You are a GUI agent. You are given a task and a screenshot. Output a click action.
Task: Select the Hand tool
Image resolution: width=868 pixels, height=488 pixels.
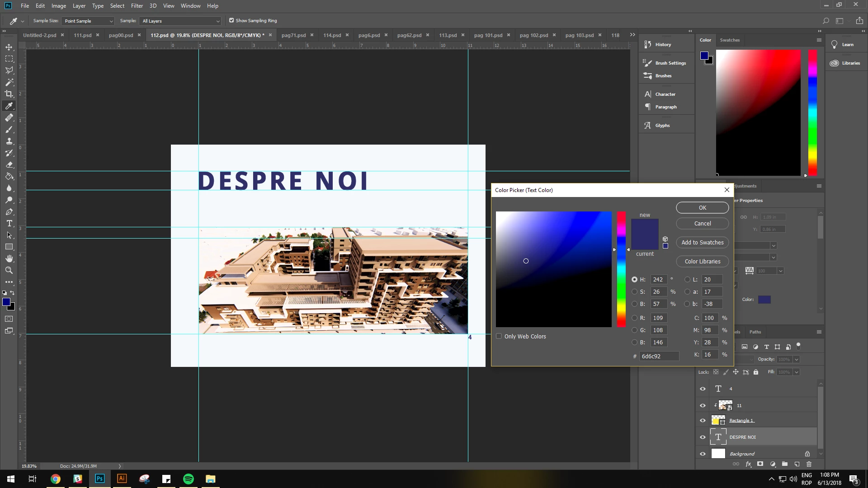tap(9, 258)
